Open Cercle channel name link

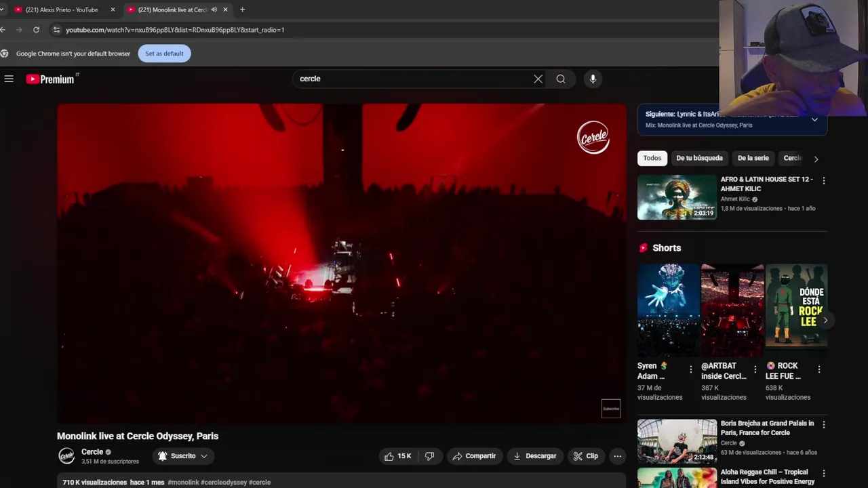(x=92, y=452)
